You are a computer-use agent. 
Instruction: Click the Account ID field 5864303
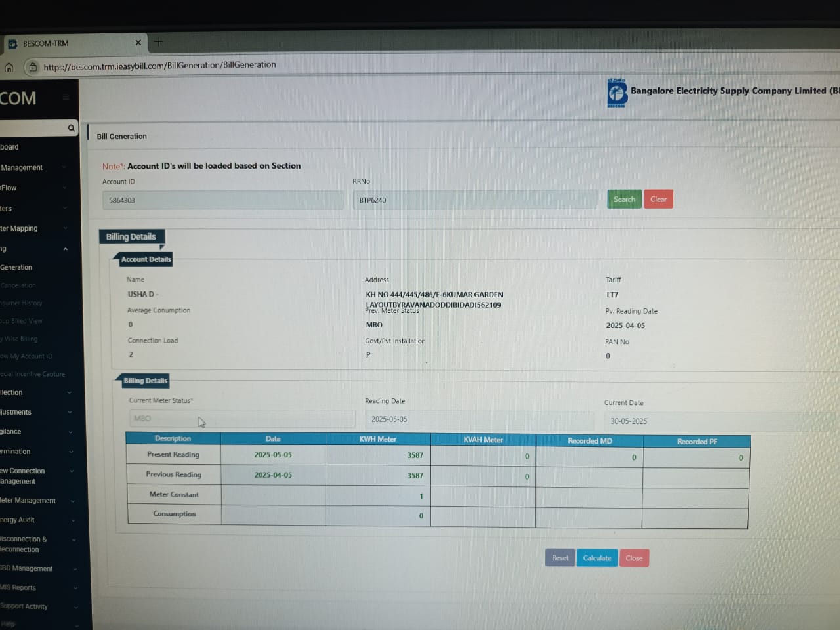tap(222, 200)
